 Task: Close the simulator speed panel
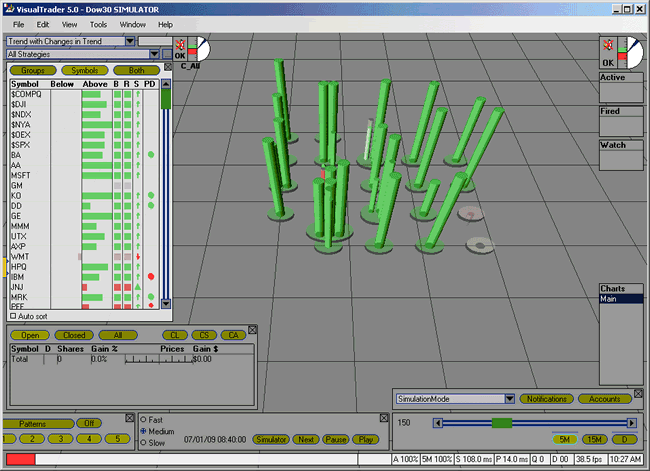(x=384, y=418)
